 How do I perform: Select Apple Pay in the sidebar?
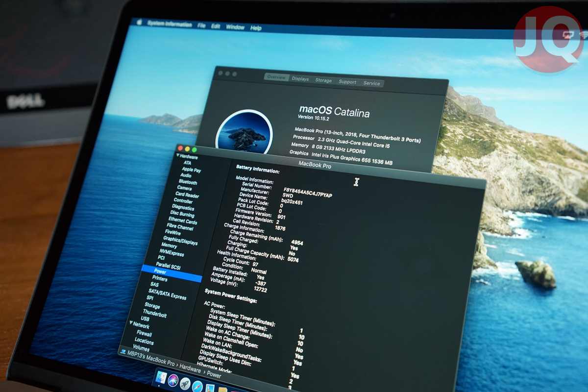(x=191, y=170)
